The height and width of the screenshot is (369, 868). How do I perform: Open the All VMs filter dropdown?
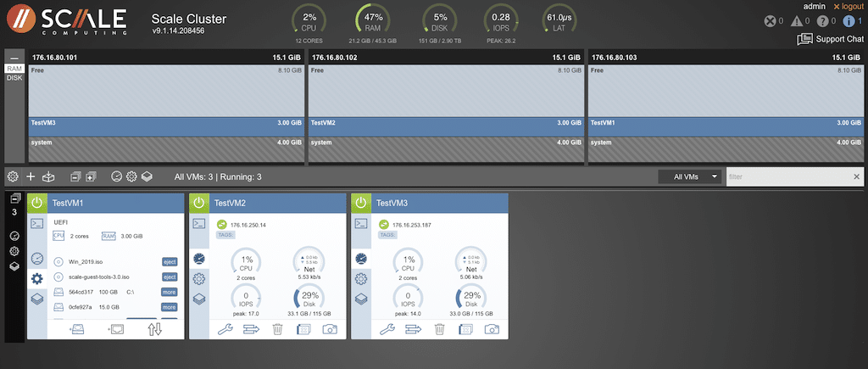pos(690,176)
